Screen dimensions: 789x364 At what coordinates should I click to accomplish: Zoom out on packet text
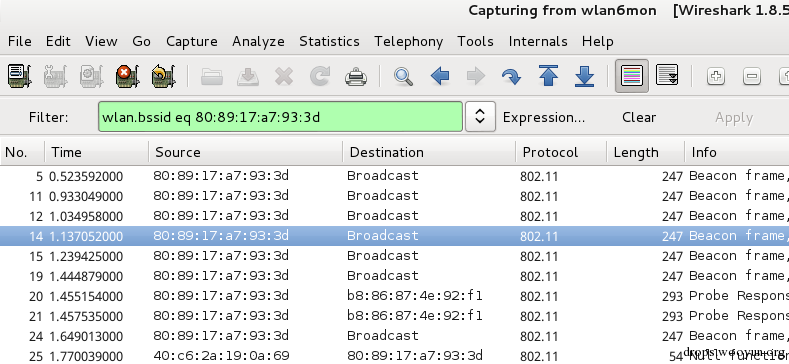[x=752, y=77]
